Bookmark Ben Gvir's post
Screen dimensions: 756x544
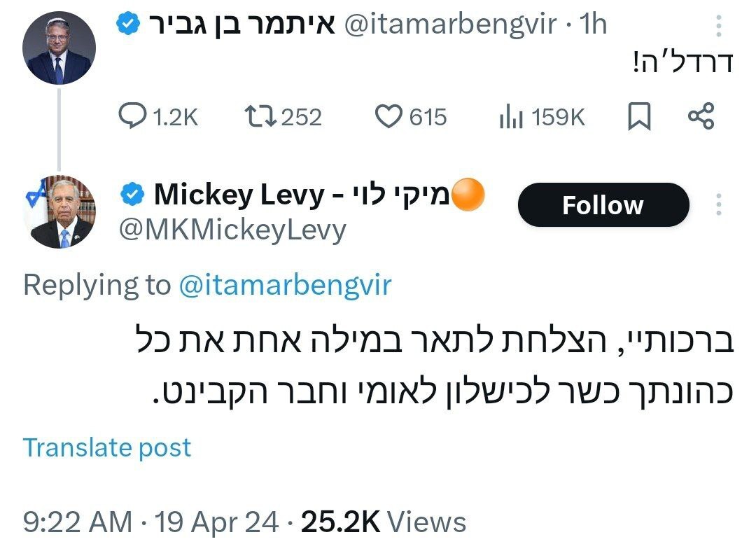click(x=639, y=117)
